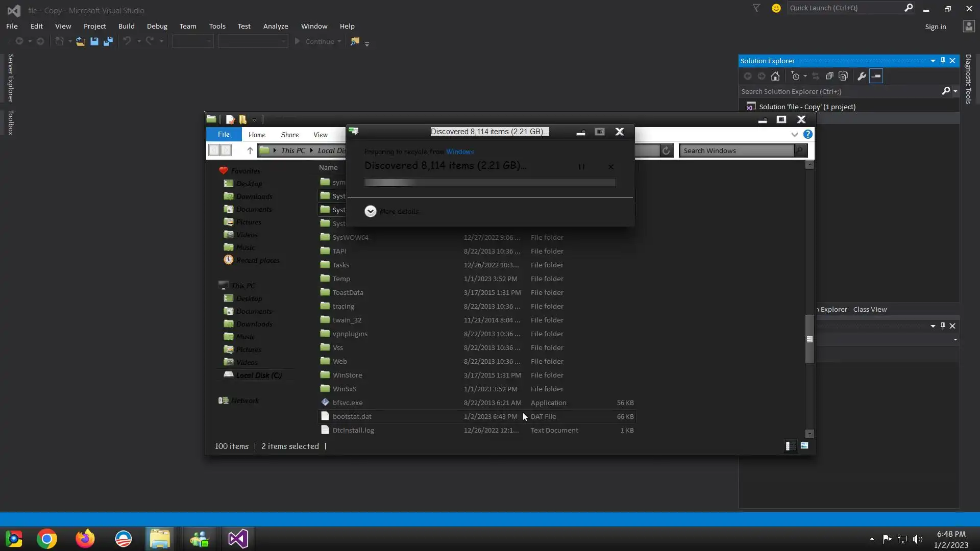Expand More details in recycle dialog
Viewport: 980px width, 551px height.
pyautogui.click(x=371, y=211)
